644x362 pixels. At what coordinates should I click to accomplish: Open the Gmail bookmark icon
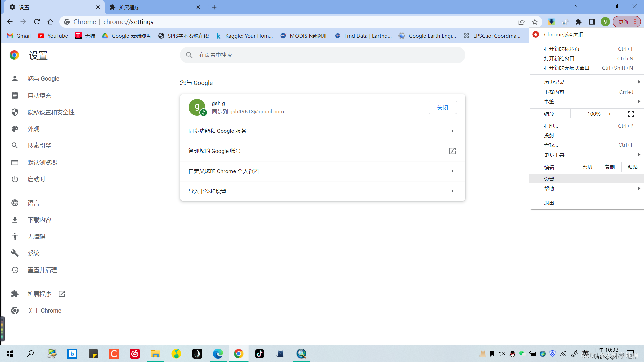tap(10, 36)
